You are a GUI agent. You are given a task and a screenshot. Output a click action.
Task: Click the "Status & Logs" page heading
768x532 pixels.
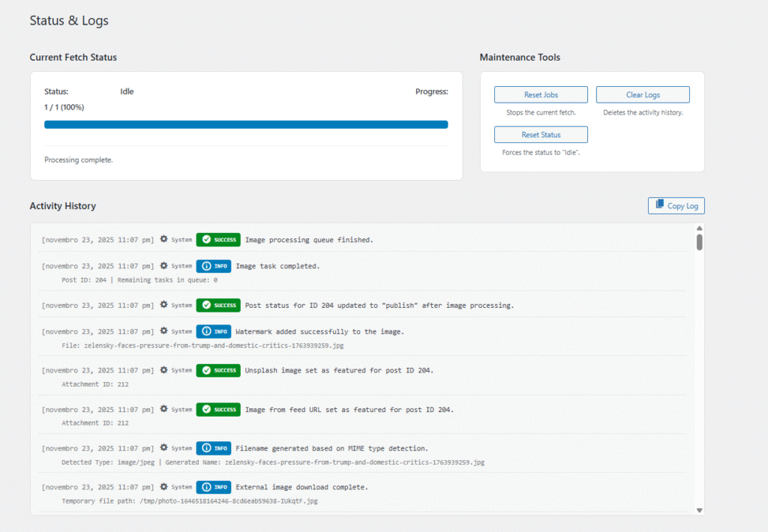tap(69, 21)
